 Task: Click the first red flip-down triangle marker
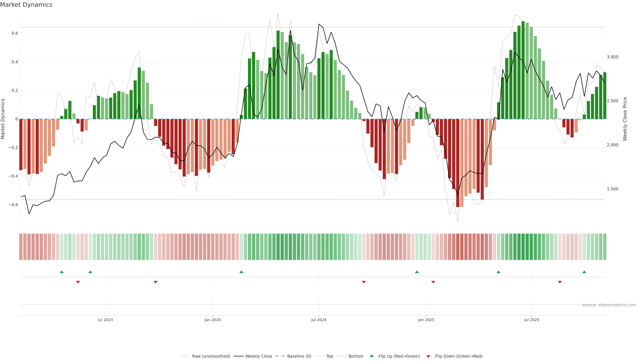[78, 282]
